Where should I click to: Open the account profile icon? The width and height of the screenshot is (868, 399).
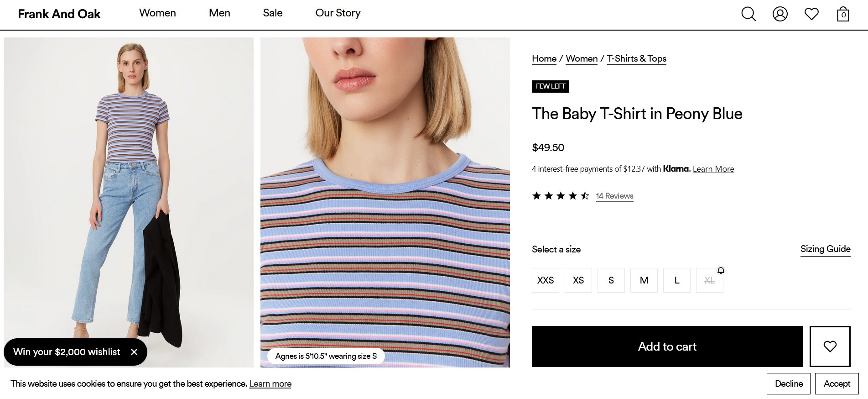tap(780, 14)
